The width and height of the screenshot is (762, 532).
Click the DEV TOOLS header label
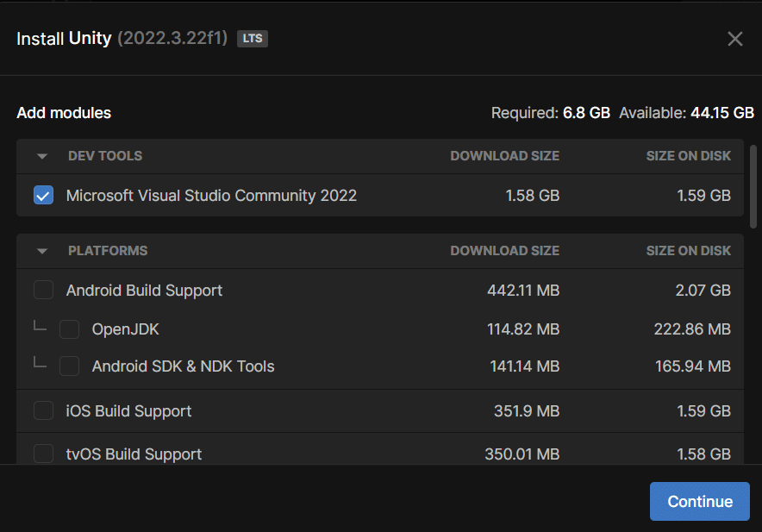pos(105,156)
